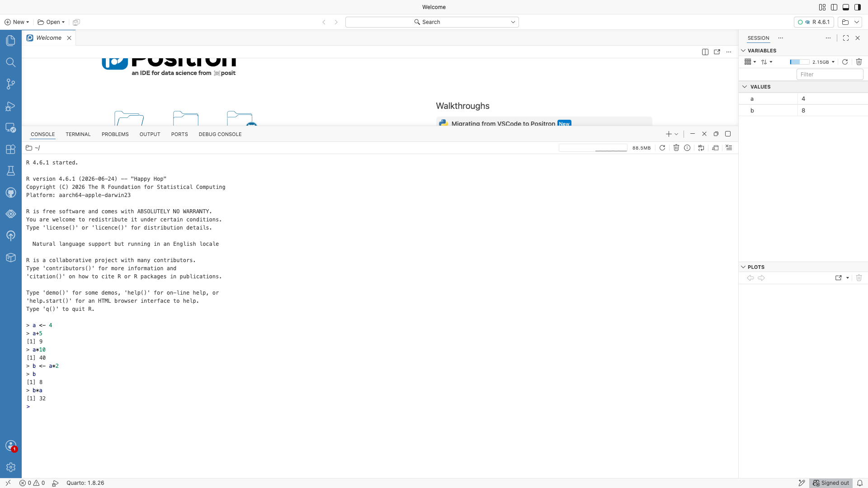Switch to the PROBLEMS tab

coord(115,134)
